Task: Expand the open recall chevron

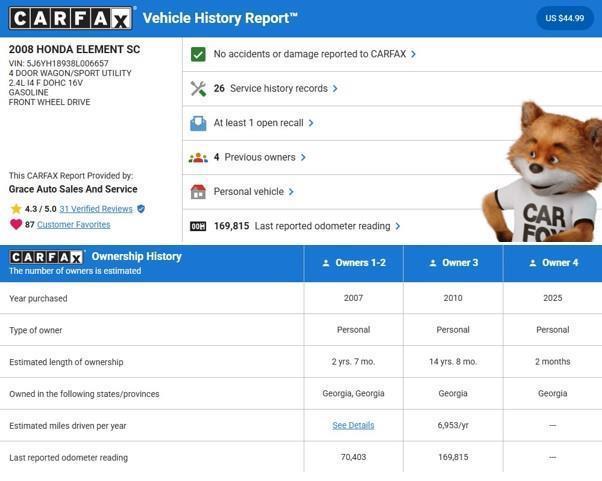Action: point(311,123)
